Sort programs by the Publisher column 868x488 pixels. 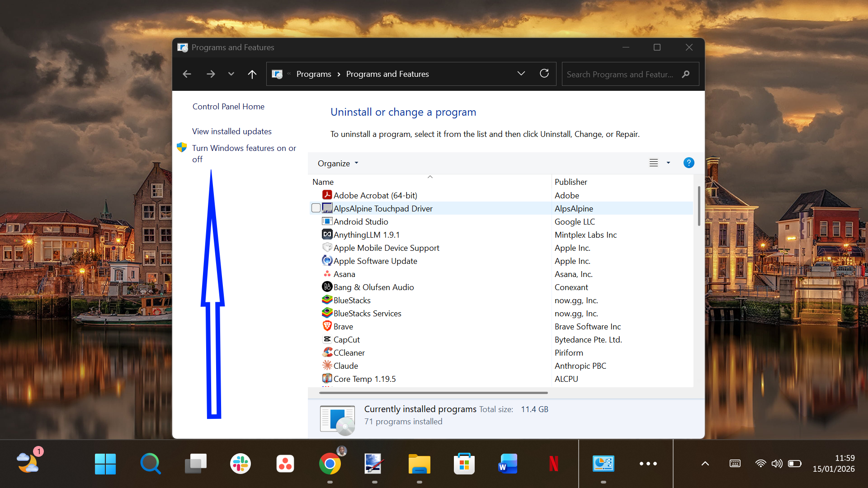pos(571,182)
